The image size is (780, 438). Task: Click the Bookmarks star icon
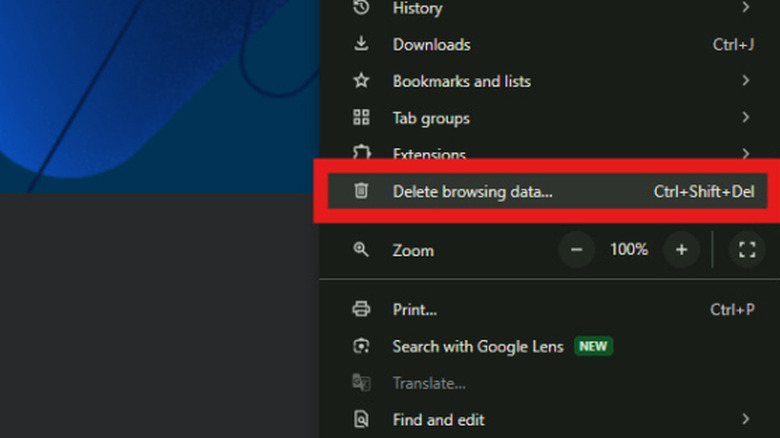pos(361,81)
